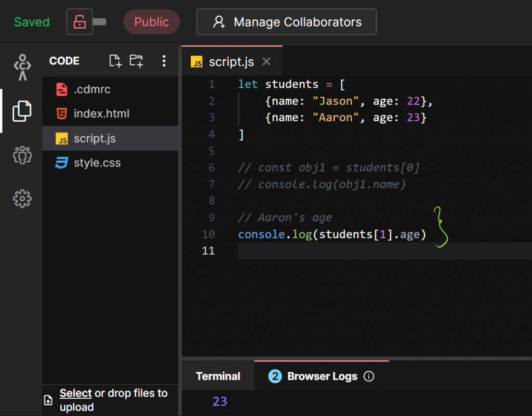Click the "let students = [" code line

pos(291,84)
